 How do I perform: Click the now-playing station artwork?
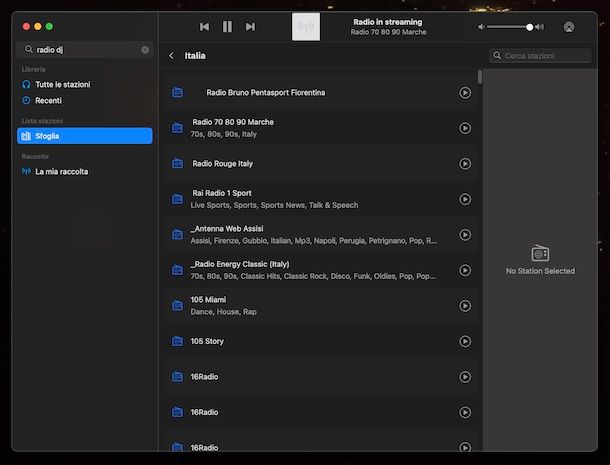click(306, 26)
